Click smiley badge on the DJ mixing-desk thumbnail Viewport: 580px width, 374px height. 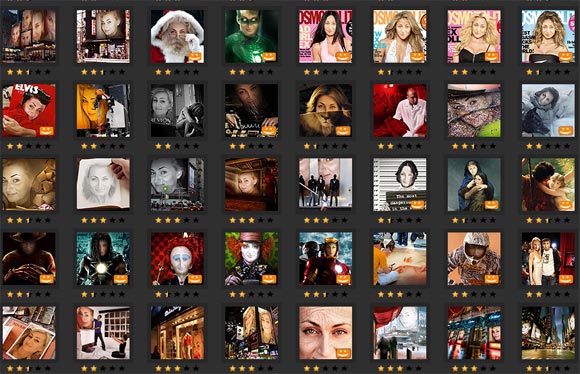pos(269,131)
